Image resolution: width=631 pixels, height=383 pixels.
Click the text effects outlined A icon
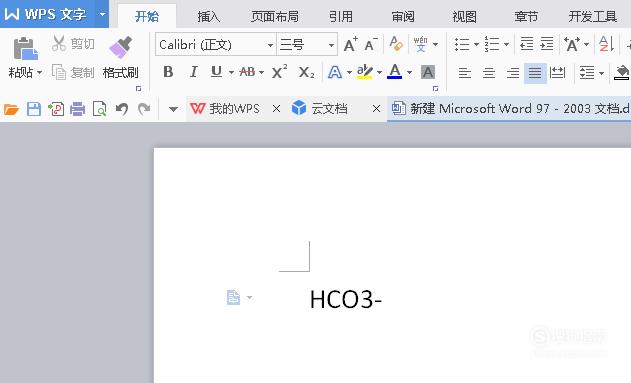coord(335,72)
